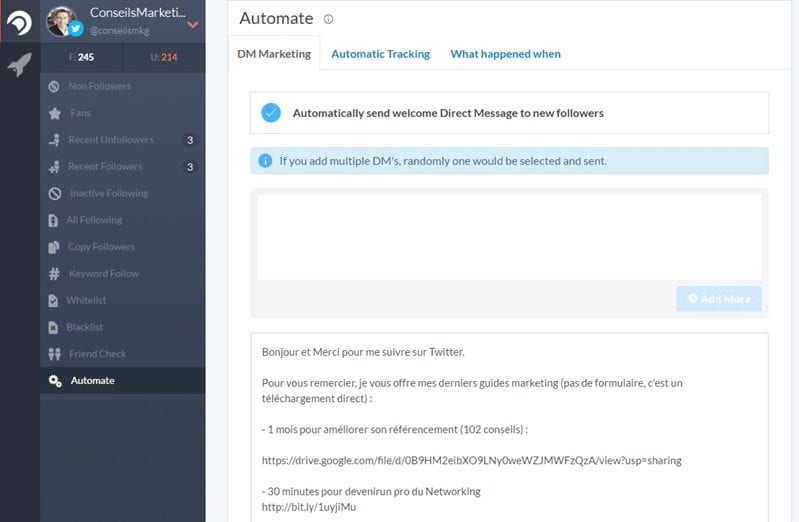Click the ConseilsMarketing profile avatar
This screenshot has width=799, height=522.
[61, 21]
